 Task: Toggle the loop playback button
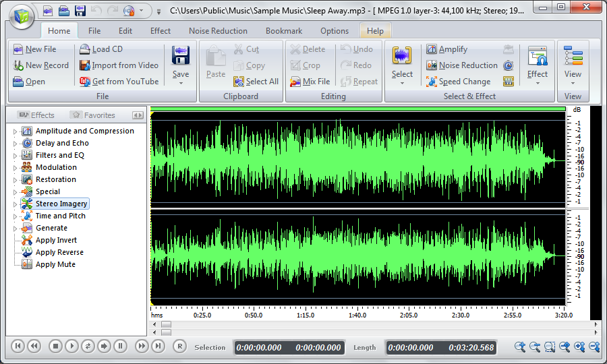(x=88, y=346)
